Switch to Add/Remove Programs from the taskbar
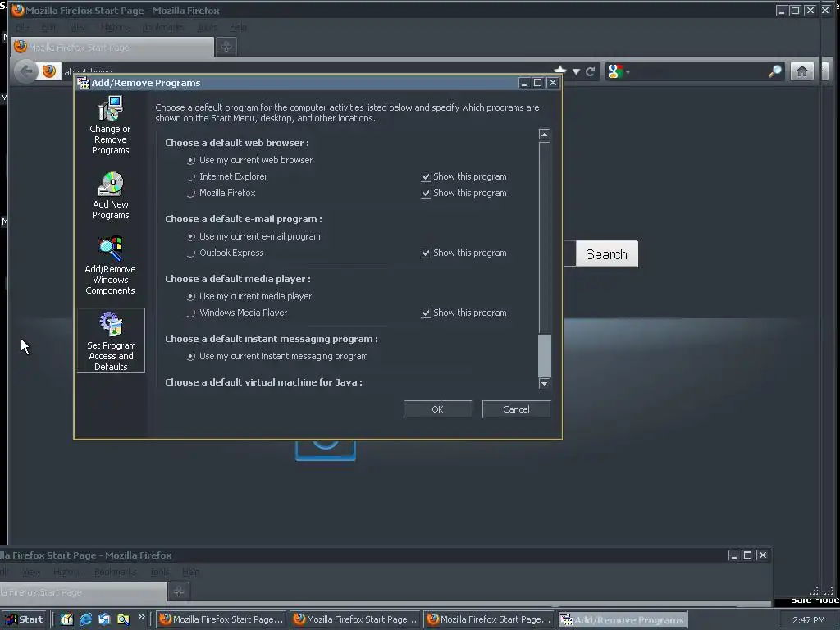The height and width of the screenshot is (630, 840). (x=623, y=620)
